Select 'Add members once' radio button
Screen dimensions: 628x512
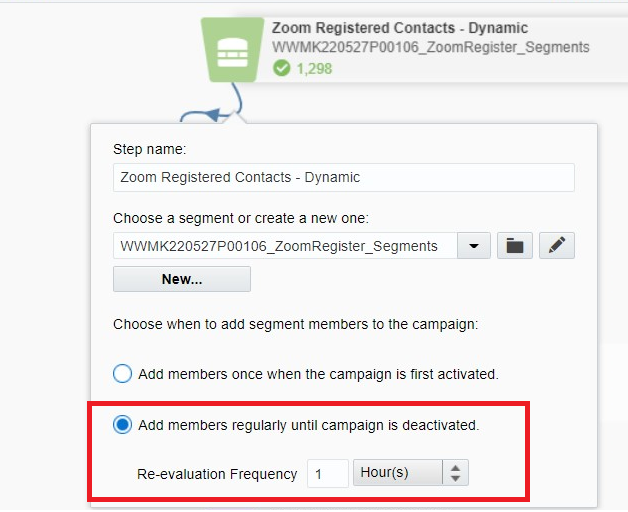(123, 374)
